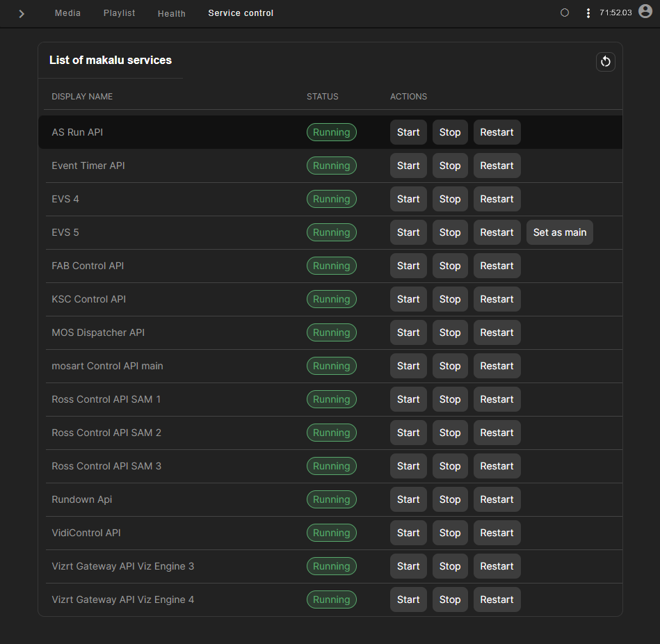Stop the EVS 5 service
Image resolution: width=660 pixels, height=644 pixels.
(450, 232)
